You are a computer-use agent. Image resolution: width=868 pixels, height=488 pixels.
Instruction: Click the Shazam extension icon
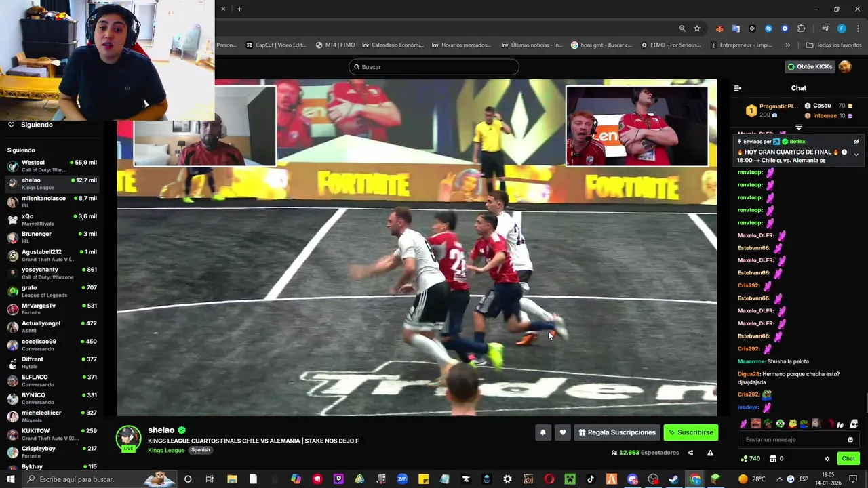click(768, 28)
